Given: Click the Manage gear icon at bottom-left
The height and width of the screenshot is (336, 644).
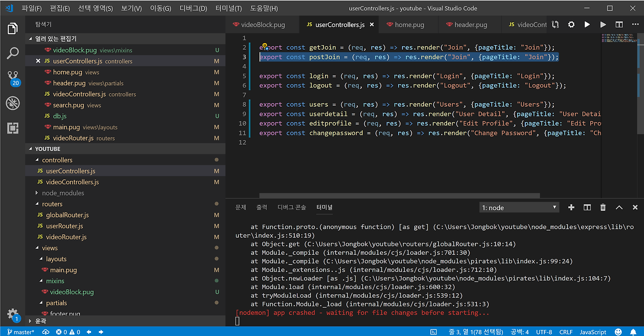Looking at the screenshot, I should [x=13, y=314].
